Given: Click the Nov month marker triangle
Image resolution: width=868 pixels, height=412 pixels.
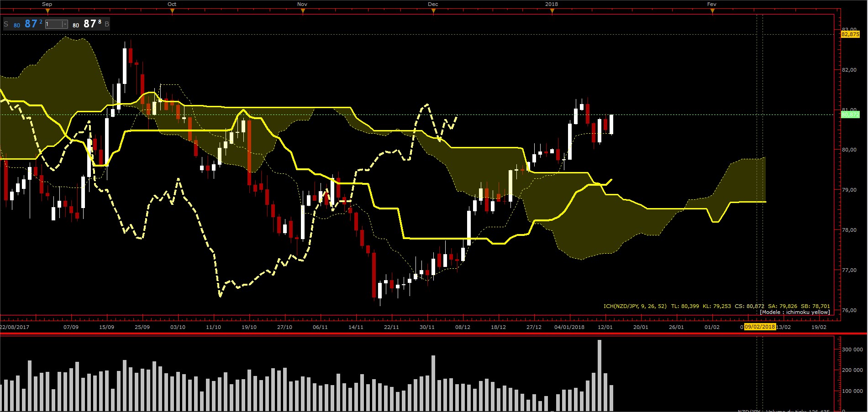Looking at the screenshot, I should tap(303, 11).
